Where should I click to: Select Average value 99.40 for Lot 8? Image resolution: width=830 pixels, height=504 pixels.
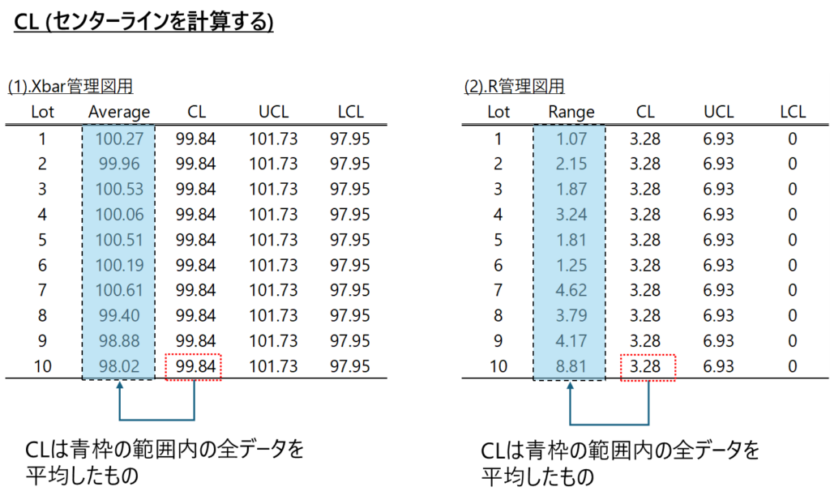[x=119, y=315]
